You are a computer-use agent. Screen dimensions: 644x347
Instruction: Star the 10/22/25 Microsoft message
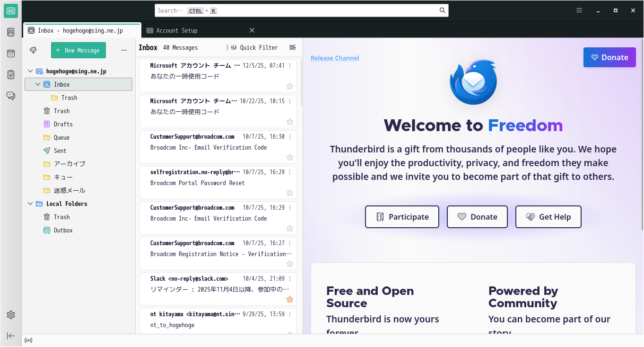coord(290,122)
